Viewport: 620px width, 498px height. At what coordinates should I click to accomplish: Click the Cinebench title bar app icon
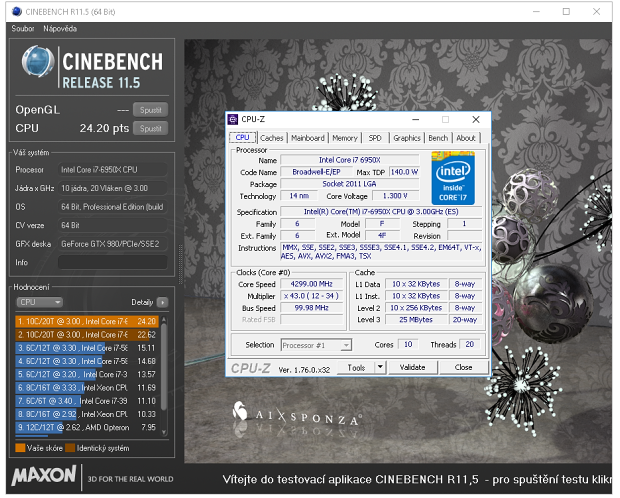(x=17, y=11)
